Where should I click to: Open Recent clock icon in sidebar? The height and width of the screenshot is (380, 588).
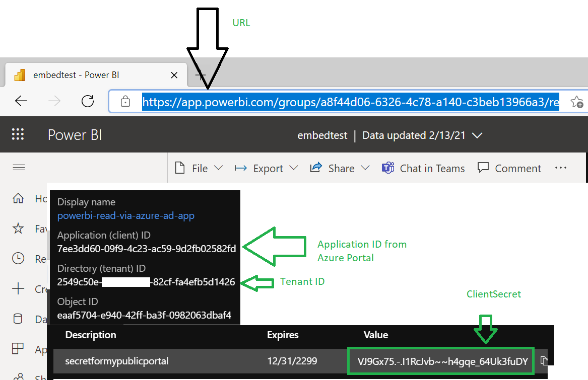pyautogui.click(x=18, y=258)
